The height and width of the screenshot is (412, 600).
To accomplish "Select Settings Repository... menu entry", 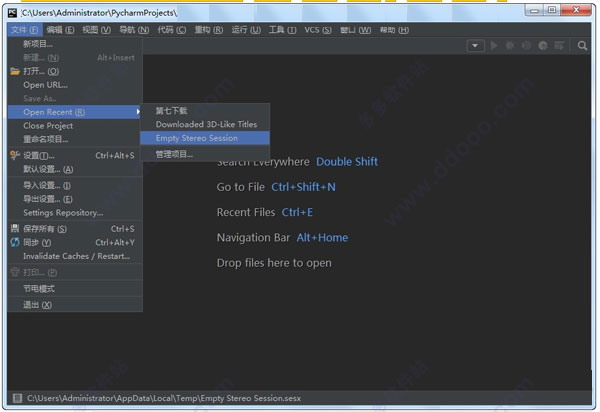I will point(75,213).
